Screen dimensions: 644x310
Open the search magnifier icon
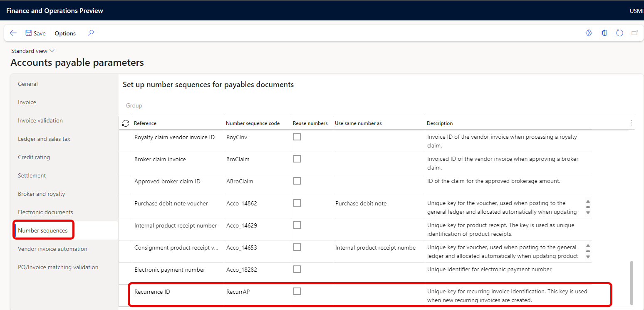pyautogui.click(x=91, y=33)
